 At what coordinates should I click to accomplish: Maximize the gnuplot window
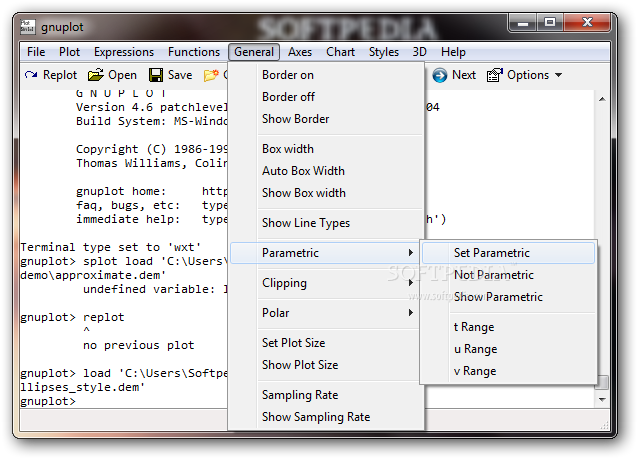[x=550, y=22]
